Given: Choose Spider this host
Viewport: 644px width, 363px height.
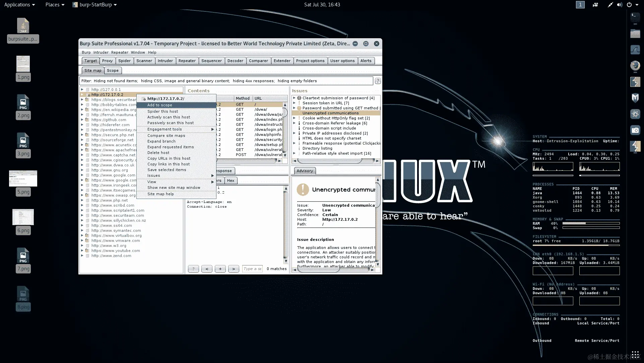Looking at the screenshot, I should [x=176, y=111].
